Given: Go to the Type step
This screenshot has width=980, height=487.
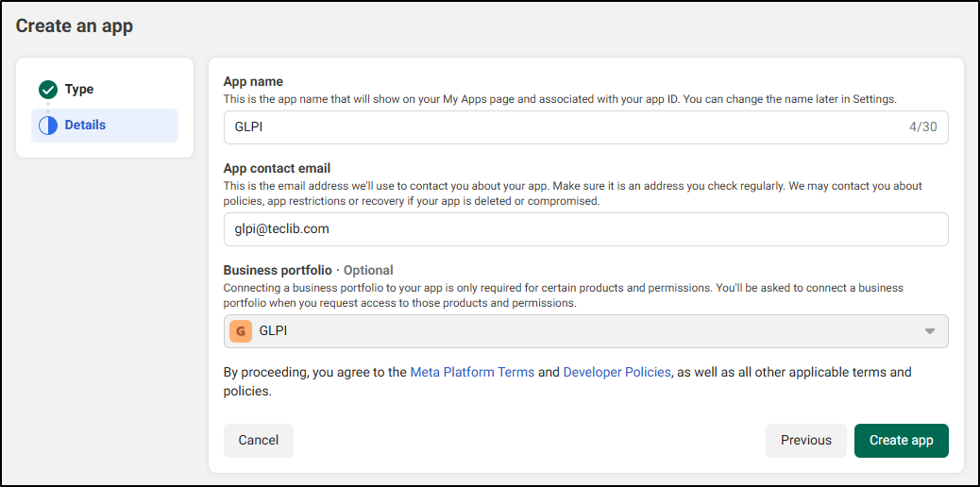Looking at the screenshot, I should point(79,90).
